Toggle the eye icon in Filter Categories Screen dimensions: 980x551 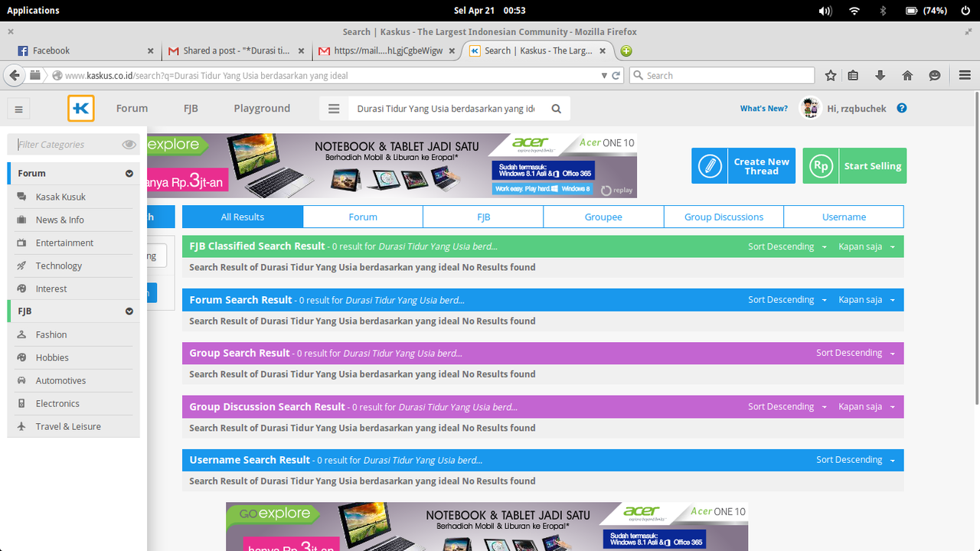(129, 145)
